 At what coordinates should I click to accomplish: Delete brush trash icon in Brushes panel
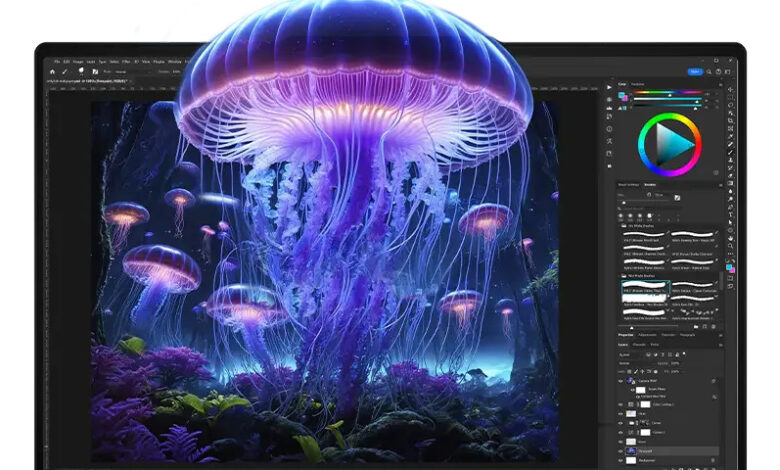coord(713,327)
